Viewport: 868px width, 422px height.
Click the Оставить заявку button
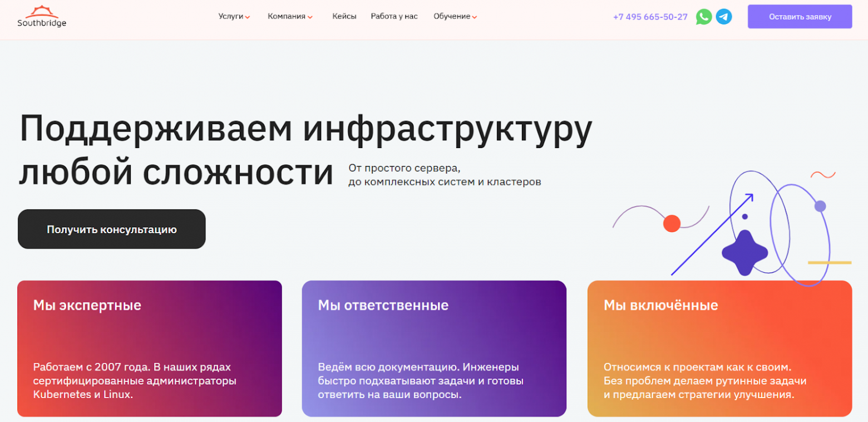pos(800,16)
